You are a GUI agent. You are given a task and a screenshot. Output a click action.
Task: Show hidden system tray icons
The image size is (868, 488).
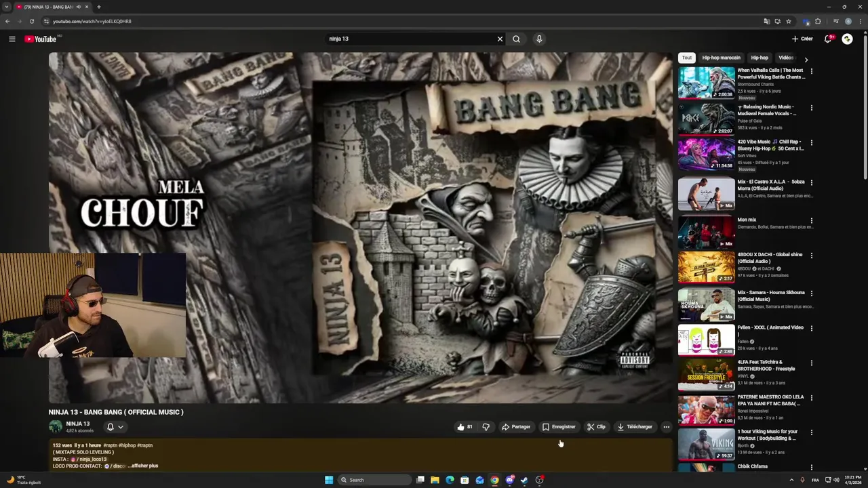pyautogui.click(x=791, y=480)
